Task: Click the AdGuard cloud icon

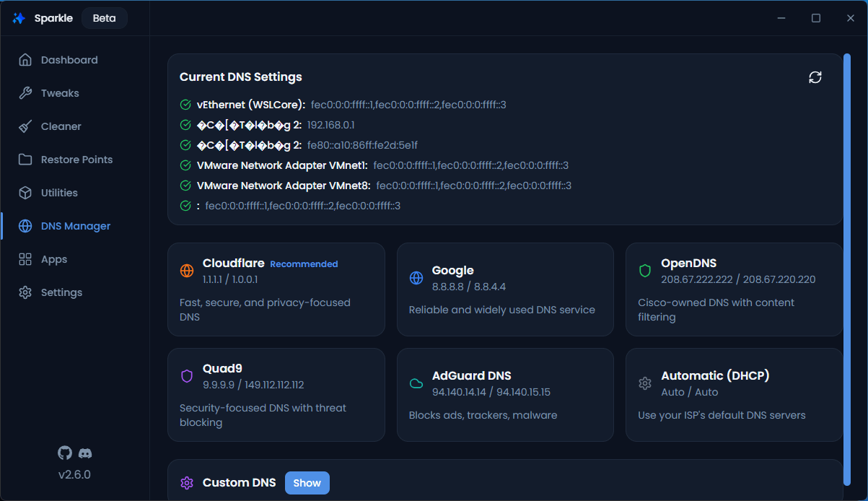Action: (x=416, y=383)
